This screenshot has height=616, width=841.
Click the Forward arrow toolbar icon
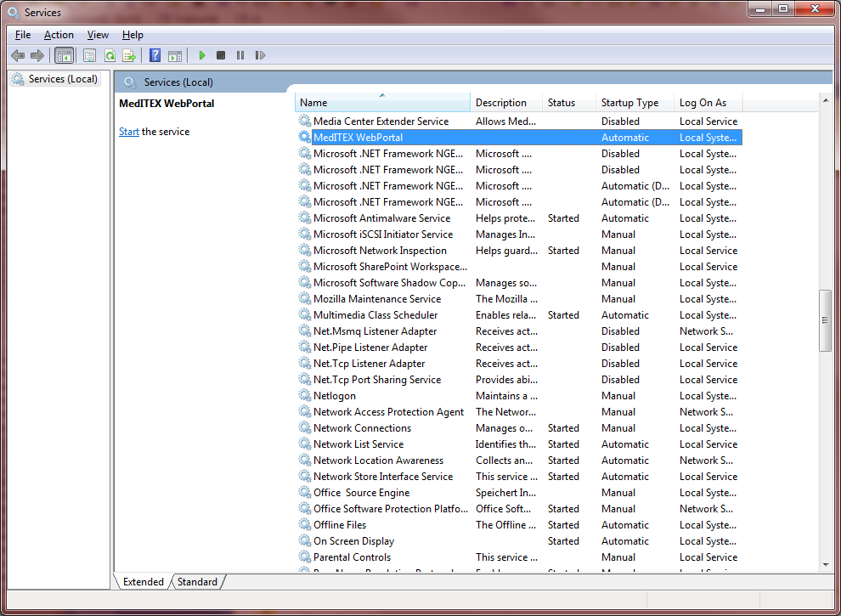37,55
